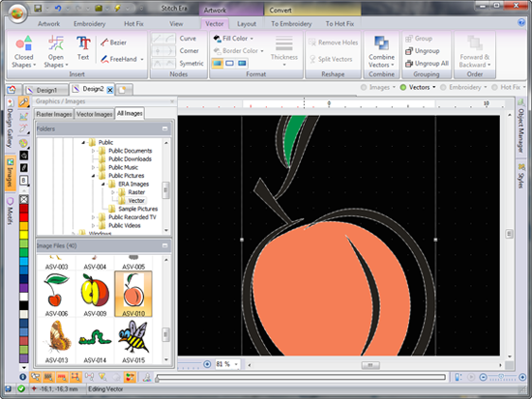Open the zoom percentage dropdown
Viewport: 532px width, 399px height.
pos(236,364)
